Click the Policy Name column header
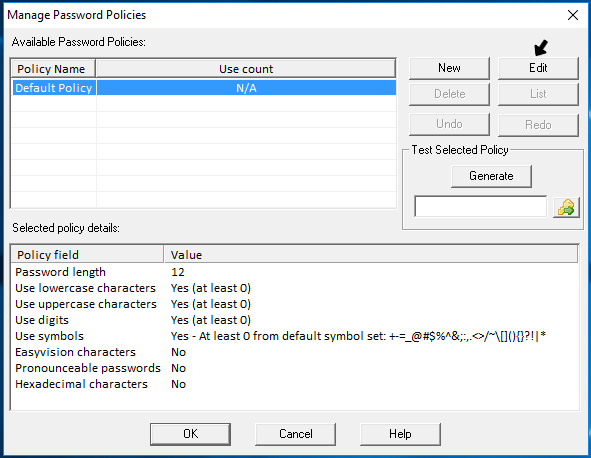 point(53,69)
